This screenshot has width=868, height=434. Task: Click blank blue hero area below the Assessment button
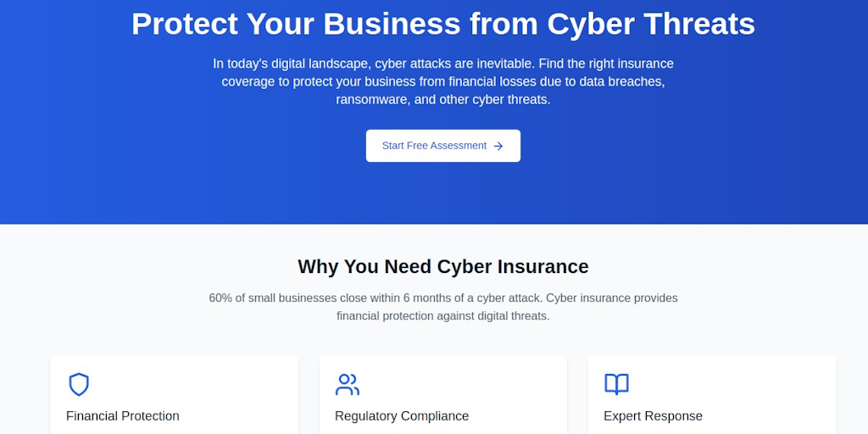point(442,194)
